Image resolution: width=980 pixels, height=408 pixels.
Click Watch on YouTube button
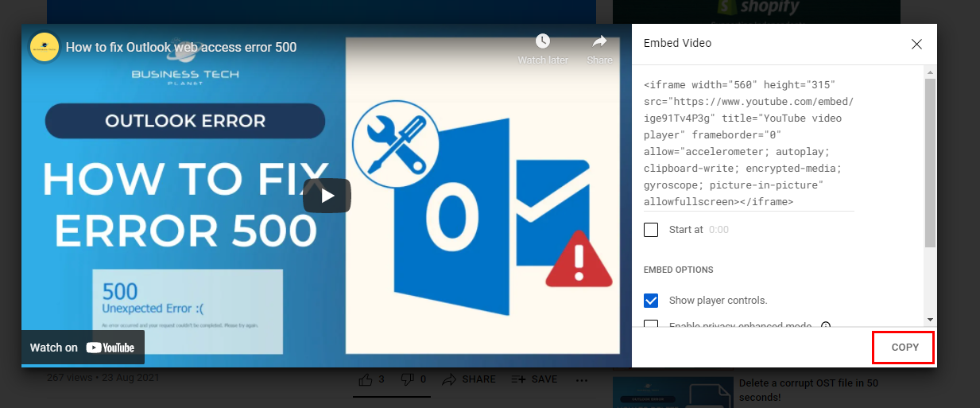(83, 348)
